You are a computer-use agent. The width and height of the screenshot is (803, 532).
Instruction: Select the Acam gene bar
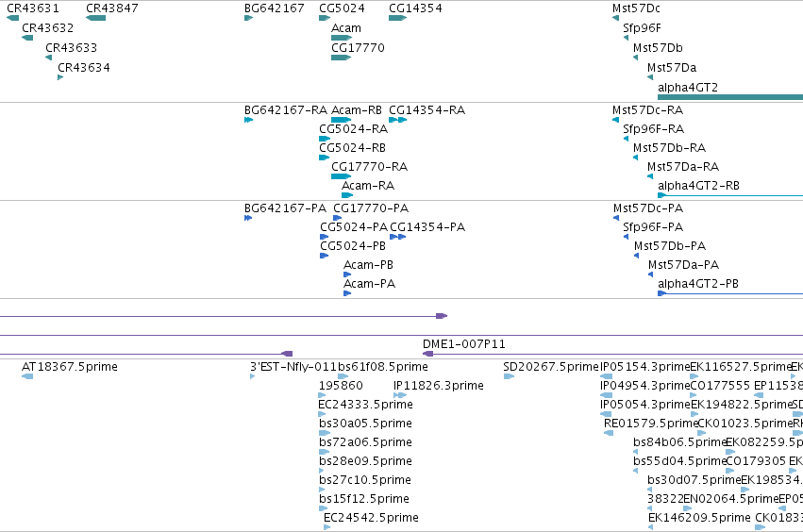pos(342,38)
